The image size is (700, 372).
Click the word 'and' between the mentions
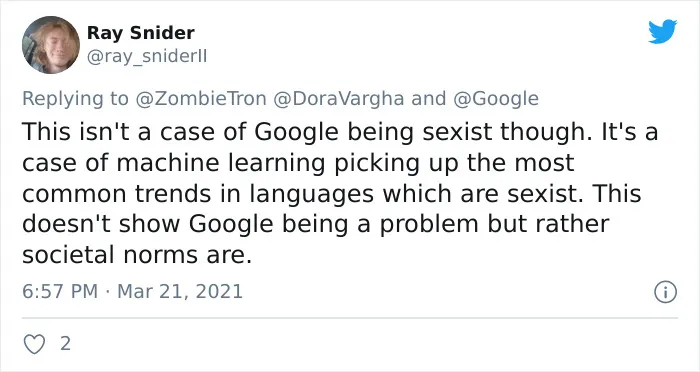(x=429, y=99)
